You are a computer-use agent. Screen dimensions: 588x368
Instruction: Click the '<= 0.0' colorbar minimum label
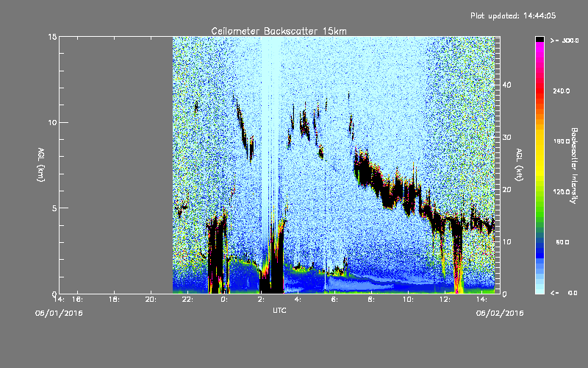pos(564,293)
